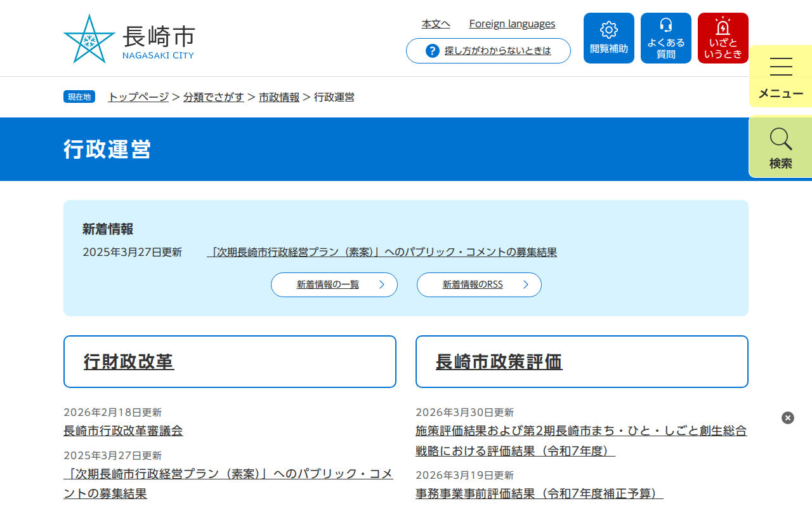Click the 本文へ skip link
The height and width of the screenshot is (508, 812).
click(x=435, y=23)
